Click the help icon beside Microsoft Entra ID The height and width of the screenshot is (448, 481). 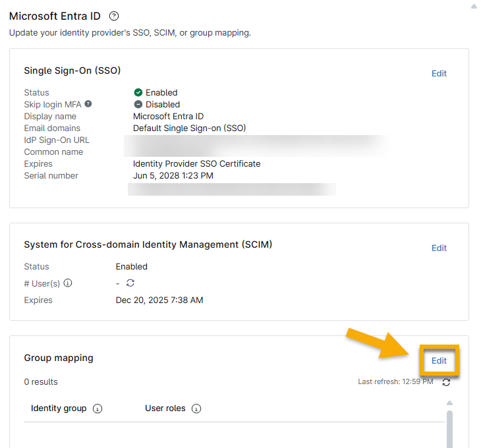click(114, 16)
